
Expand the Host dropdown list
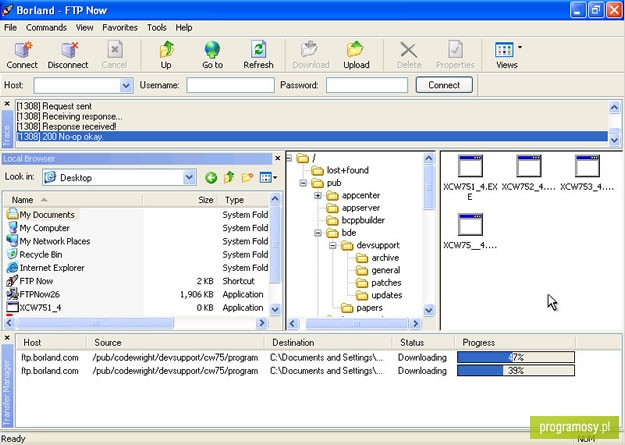126,85
